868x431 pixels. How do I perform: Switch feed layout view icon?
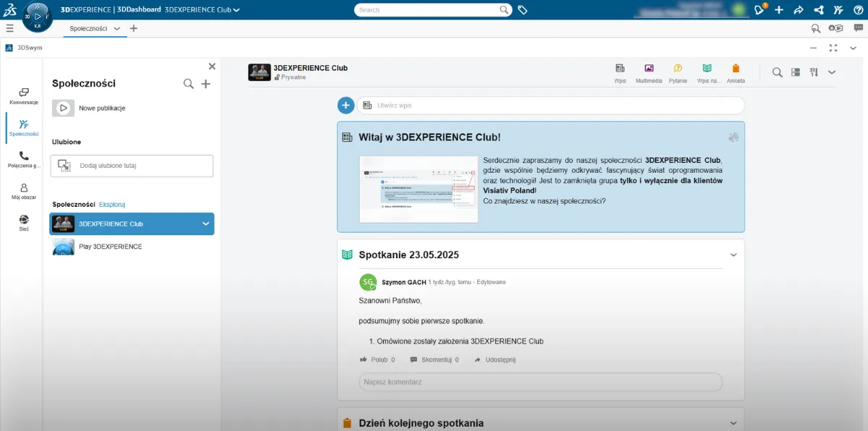796,72
